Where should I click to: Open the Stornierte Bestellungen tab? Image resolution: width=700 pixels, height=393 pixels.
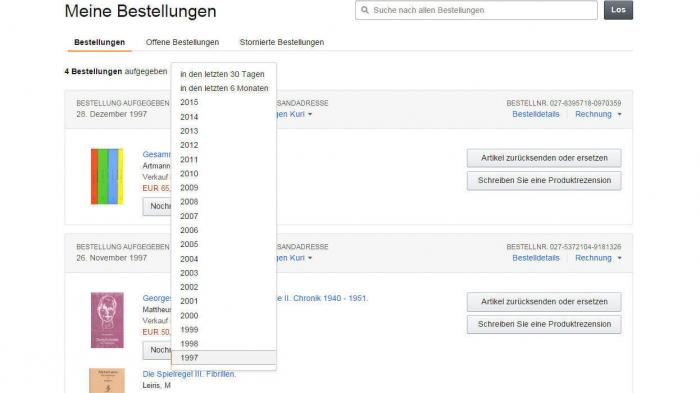pyautogui.click(x=282, y=42)
